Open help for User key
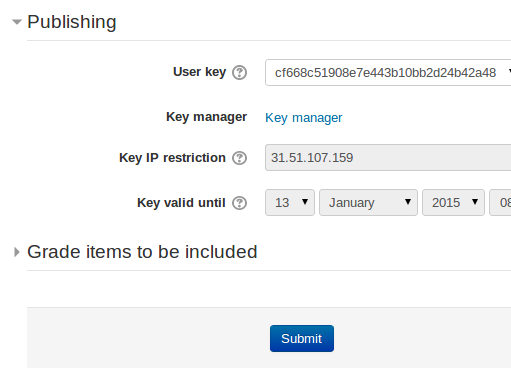The image size is (511, 368). point(239,73)
